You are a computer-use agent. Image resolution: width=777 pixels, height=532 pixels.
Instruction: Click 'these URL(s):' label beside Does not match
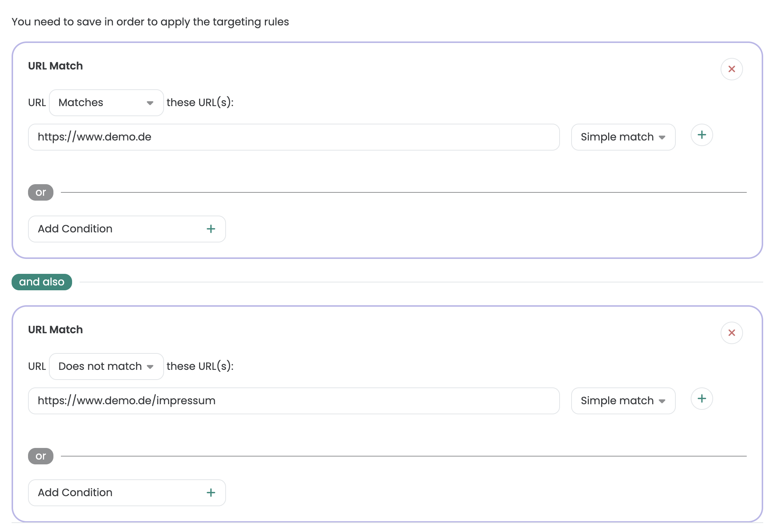click(x=200, y=366)
